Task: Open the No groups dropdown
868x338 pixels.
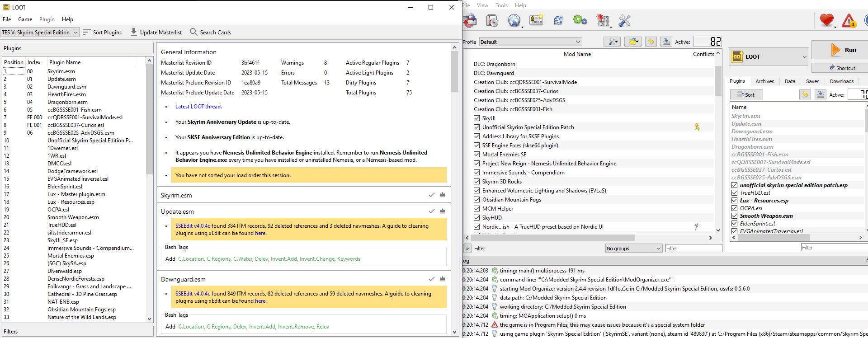Action: 633,248
